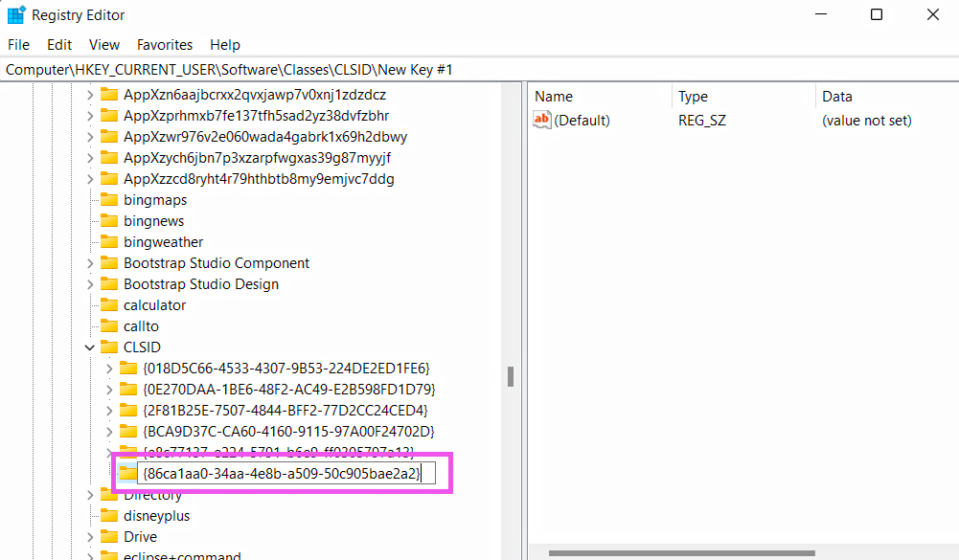
Task: Select the bingmaps key name
Action: 155,200
